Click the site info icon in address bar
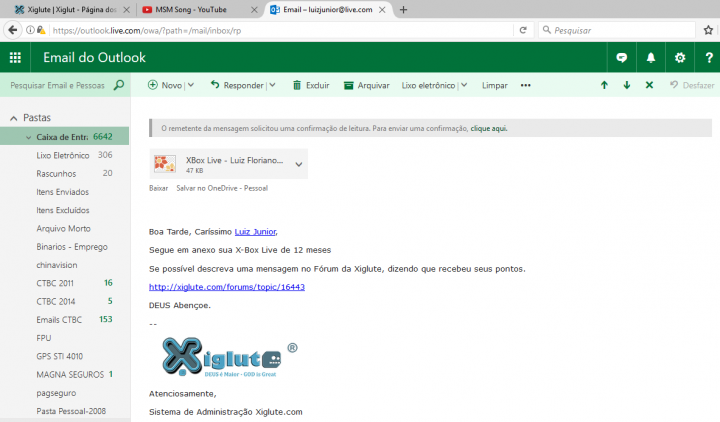Image resolution: width=720 pixels, height=422 pixels. pos(30,30)
